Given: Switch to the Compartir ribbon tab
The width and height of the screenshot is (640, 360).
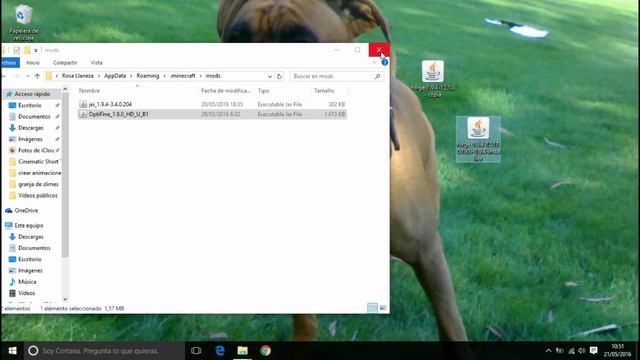Looking at the screenshot, I should click(65, 62).
